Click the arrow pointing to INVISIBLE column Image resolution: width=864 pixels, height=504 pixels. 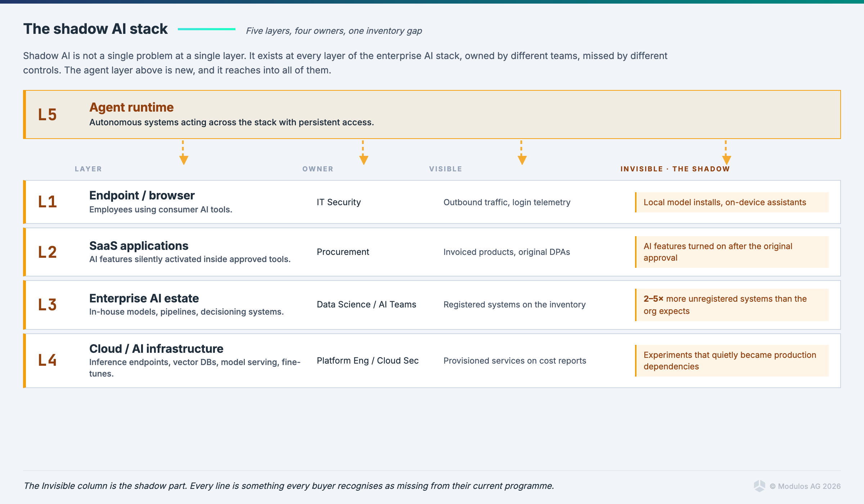[x=726, y=153]
